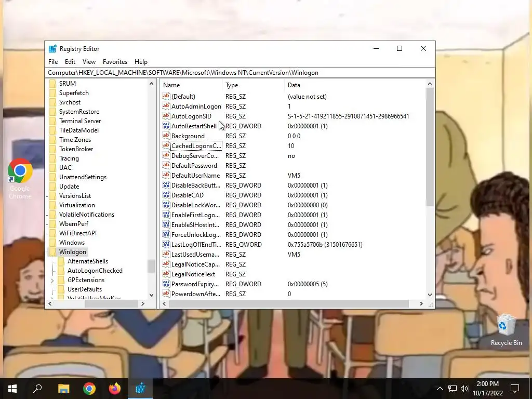Select the LastUsedUserna... value icon
This screenshot has width=532, height=399.
(166, 254)
